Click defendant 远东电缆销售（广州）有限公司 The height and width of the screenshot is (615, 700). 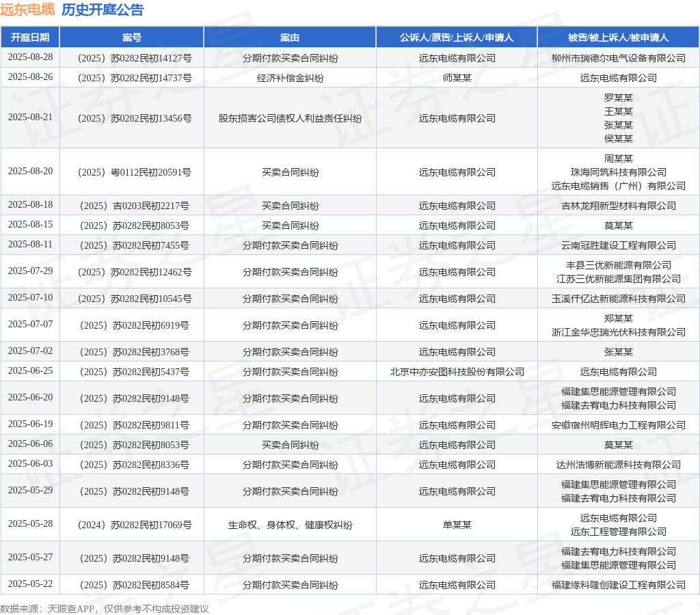click(x=618, y=186)
